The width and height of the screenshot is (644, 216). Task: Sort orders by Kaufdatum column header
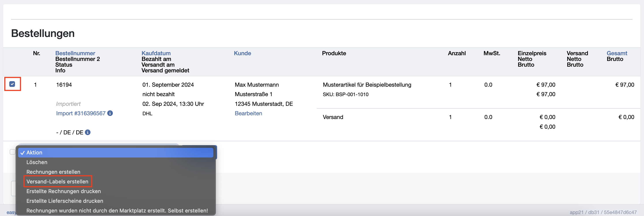tap(156, 53)
